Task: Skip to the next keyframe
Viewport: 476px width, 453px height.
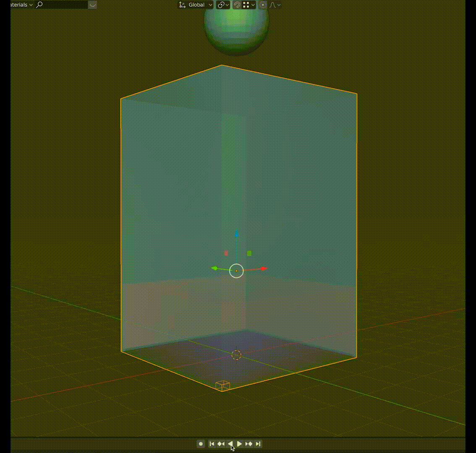Action: [248, 444]
